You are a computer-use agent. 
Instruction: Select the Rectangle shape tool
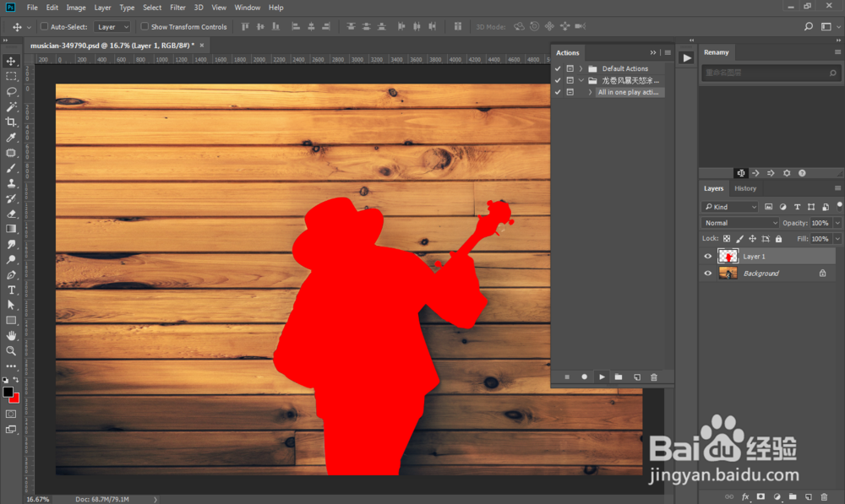(11, 321)
